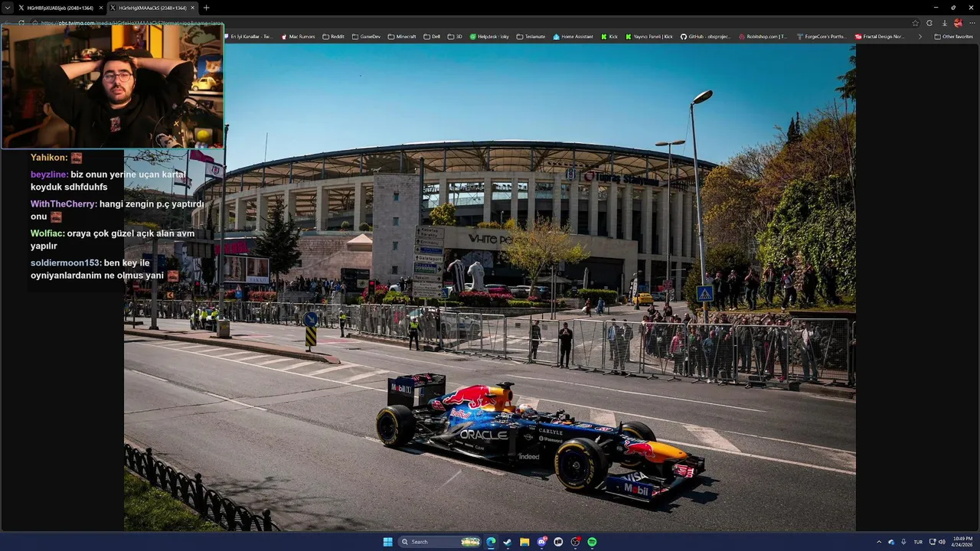Open the round white taskbar app icon

point(558,542)
